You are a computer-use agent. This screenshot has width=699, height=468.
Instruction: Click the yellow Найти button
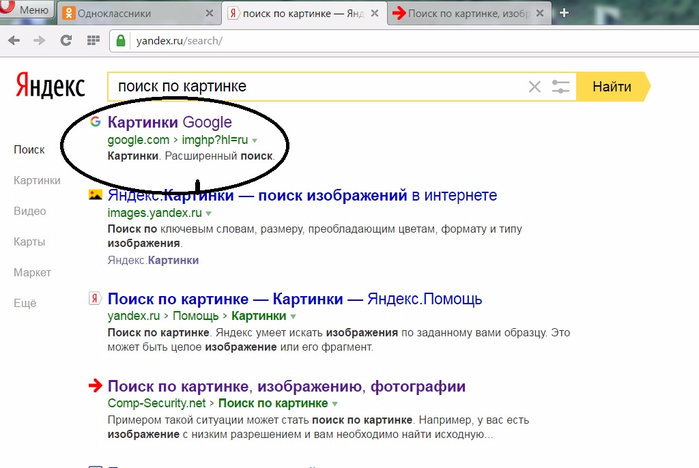click(x=612, y=86)
